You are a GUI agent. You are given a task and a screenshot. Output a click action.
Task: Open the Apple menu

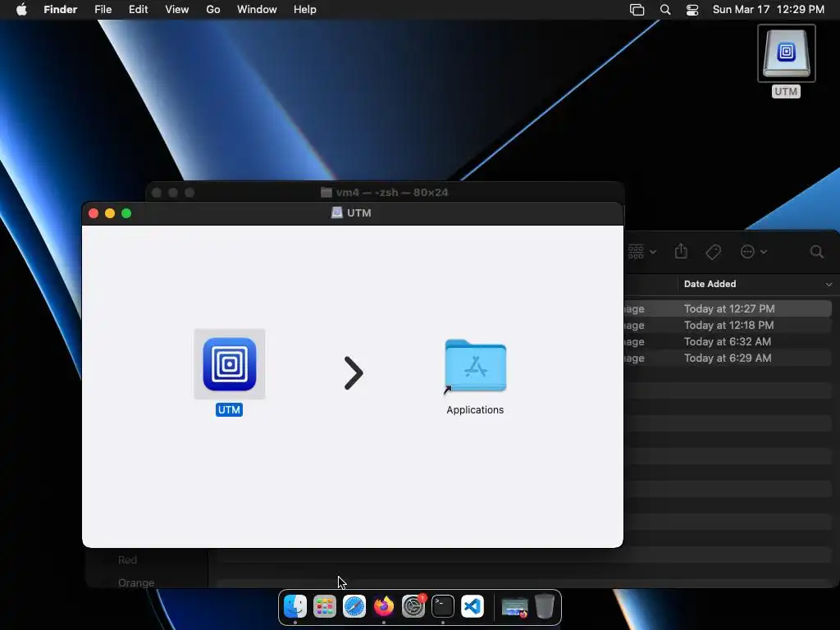click(21, 10)
